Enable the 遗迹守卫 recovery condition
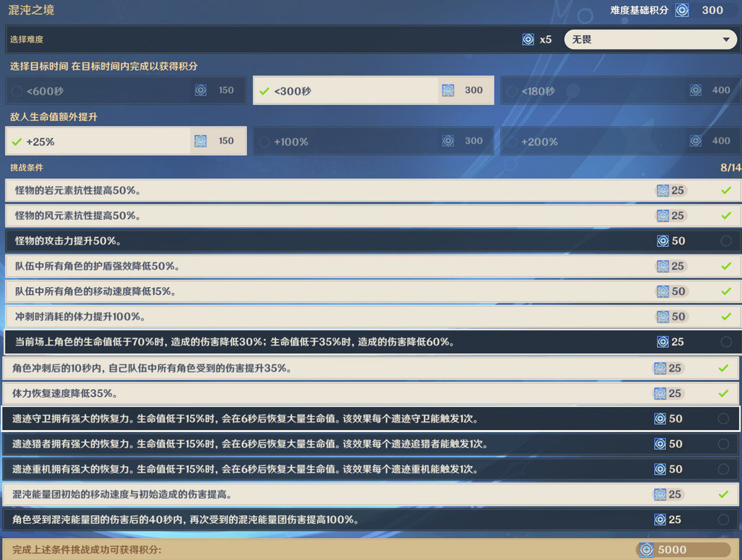This screenshot has height=560, width=742. pyautogui.click(x=371, y=418)
